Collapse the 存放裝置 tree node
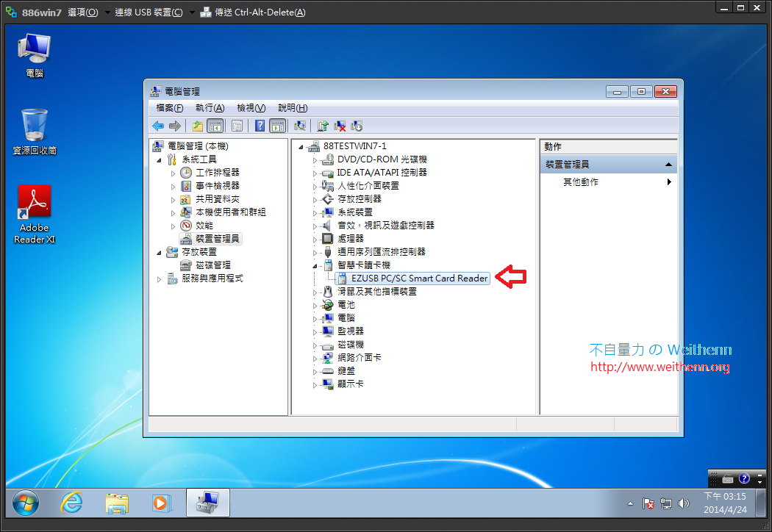The height and width of the screenshot is (532, 772). pyautogui.click(x=159, y=253)
